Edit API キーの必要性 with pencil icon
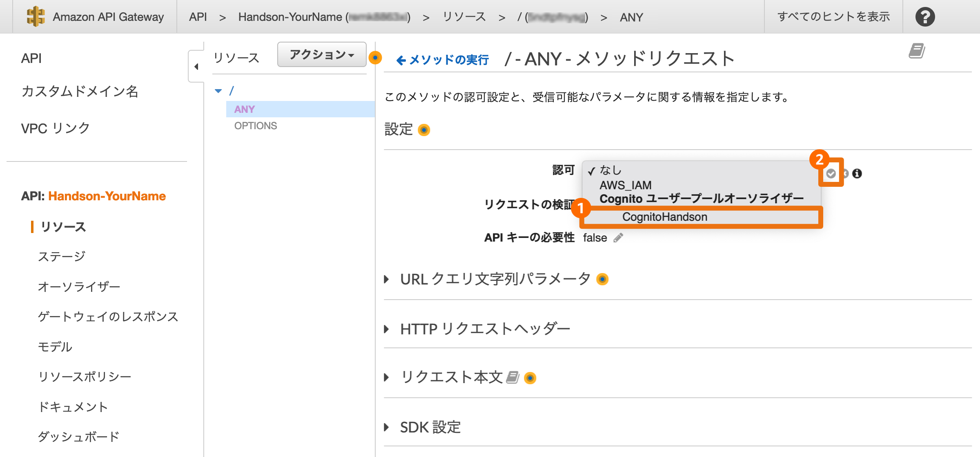 (x=618, y=237)
